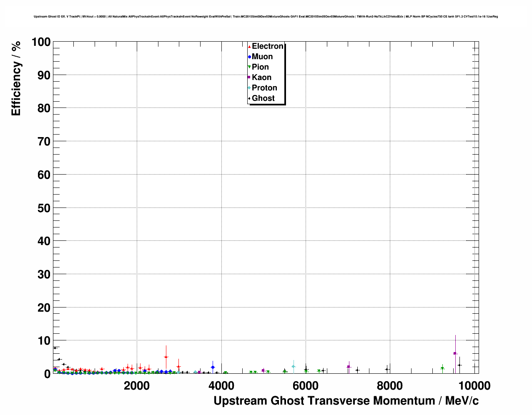Select the Ghost legend label
The image size is (532, 415).
point(263,98)
